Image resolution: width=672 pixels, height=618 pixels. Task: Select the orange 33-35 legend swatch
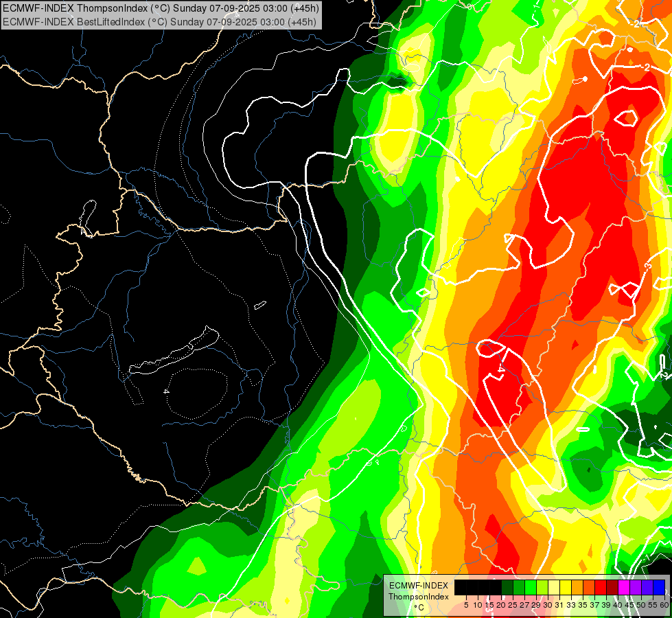click(577, 587)
